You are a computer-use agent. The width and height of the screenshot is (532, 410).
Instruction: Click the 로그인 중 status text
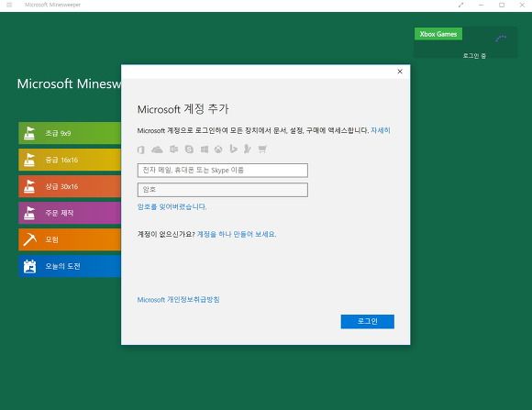474,56
